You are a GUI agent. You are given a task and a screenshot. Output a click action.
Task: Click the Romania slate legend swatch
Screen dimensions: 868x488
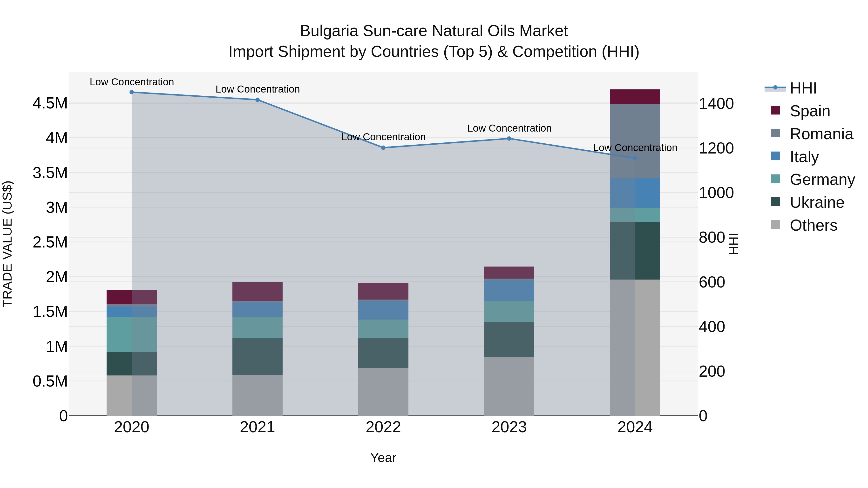click(x=775, y=133)
